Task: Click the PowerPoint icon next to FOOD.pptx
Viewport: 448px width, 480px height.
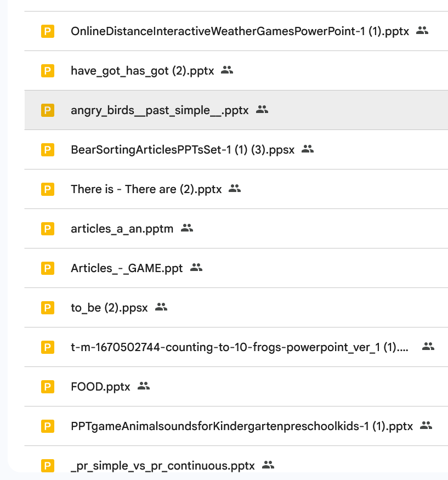Action: 48,387
